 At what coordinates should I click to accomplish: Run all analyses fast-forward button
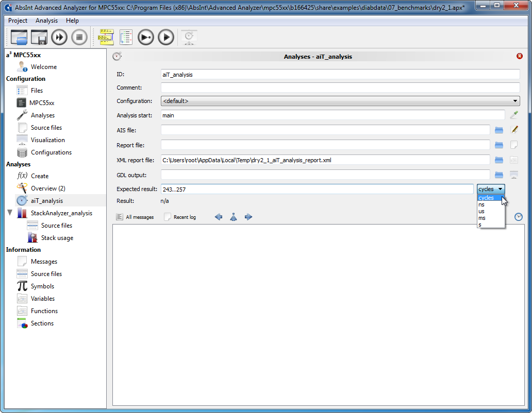[59, 37]
